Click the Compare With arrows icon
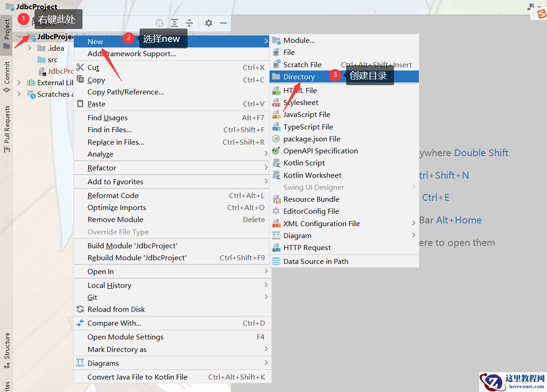Viewport: 547px width, 392px height. 80,323
